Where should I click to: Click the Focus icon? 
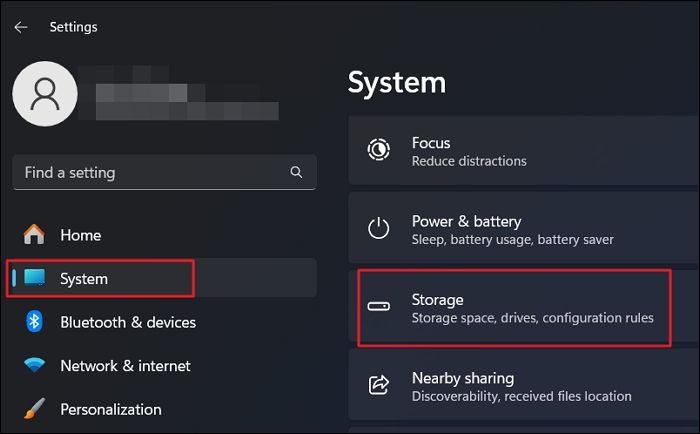(379, 150)
